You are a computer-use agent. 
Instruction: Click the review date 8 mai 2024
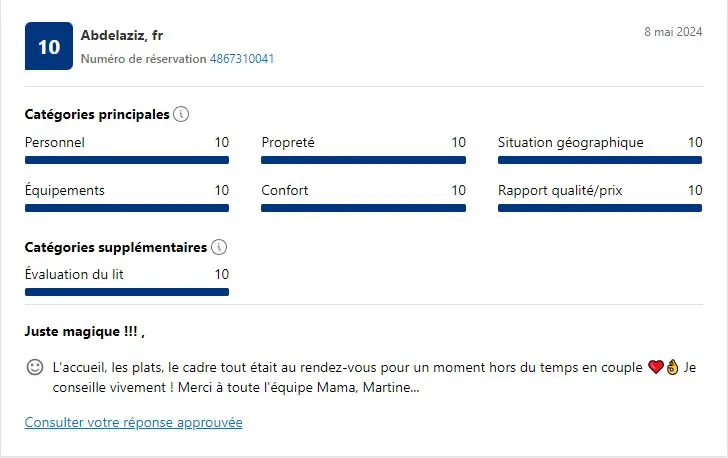pyautogui.click(x=673, y=32)
